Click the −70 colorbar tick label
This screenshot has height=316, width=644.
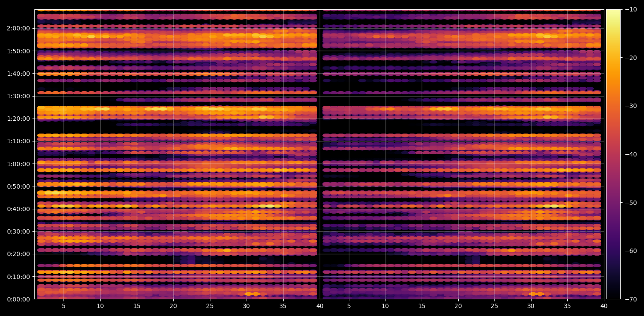[631, 299]
